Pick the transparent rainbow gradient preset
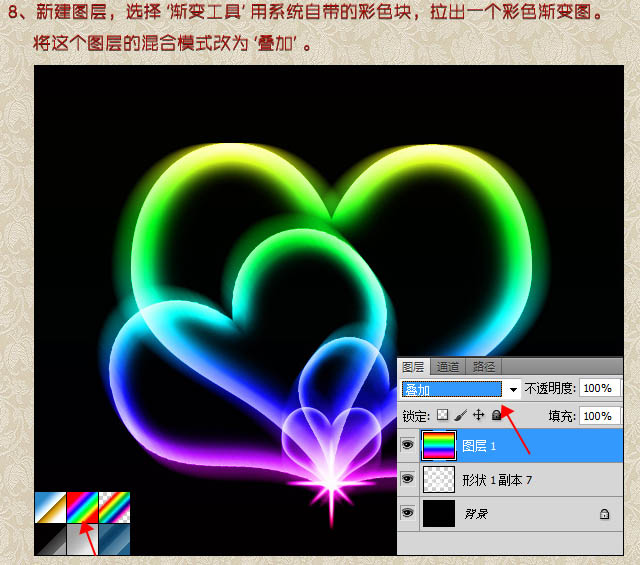The height and width of the screenshot is (565, 640). click(114, 507)
